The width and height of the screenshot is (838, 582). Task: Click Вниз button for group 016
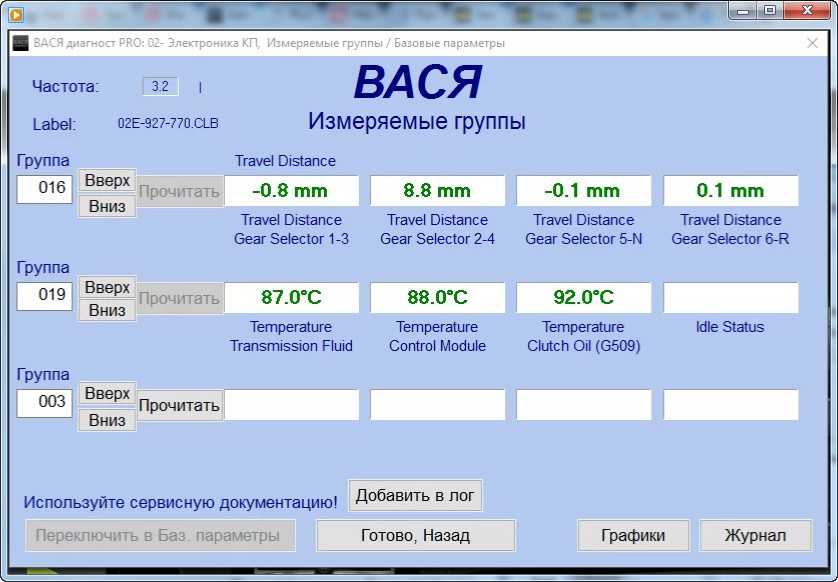coord(107,206)
